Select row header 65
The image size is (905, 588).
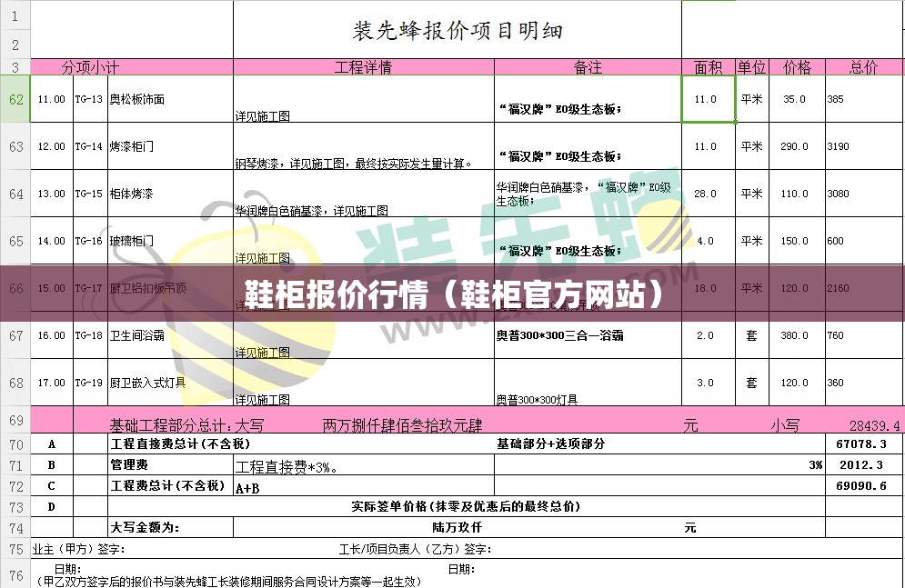point(15,241)
